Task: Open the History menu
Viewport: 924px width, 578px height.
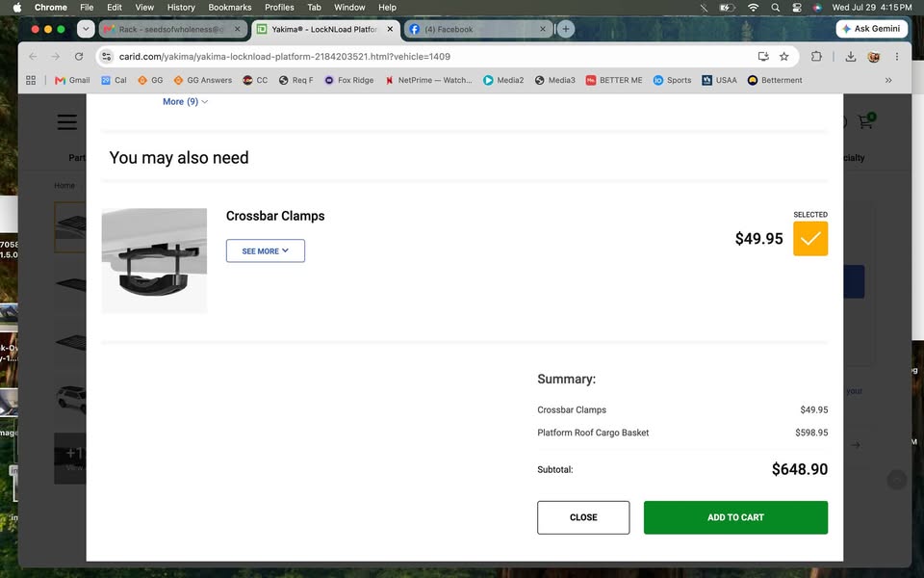Action: (x=181, y=7)
